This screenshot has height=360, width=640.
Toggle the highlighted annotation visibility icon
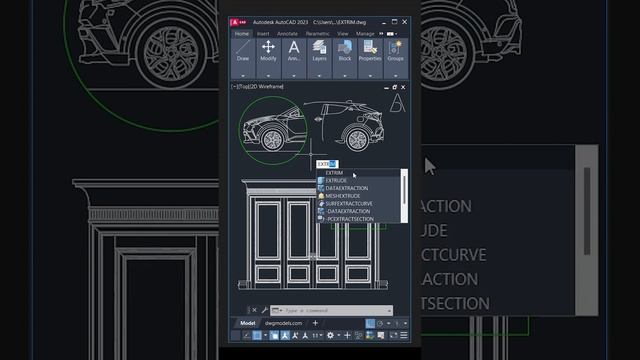(x=285, y=336)
